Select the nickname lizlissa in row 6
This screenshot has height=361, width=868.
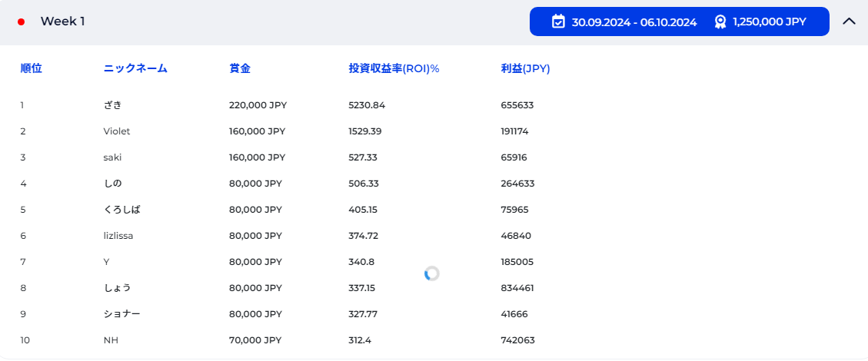click(x=118, y=236)
